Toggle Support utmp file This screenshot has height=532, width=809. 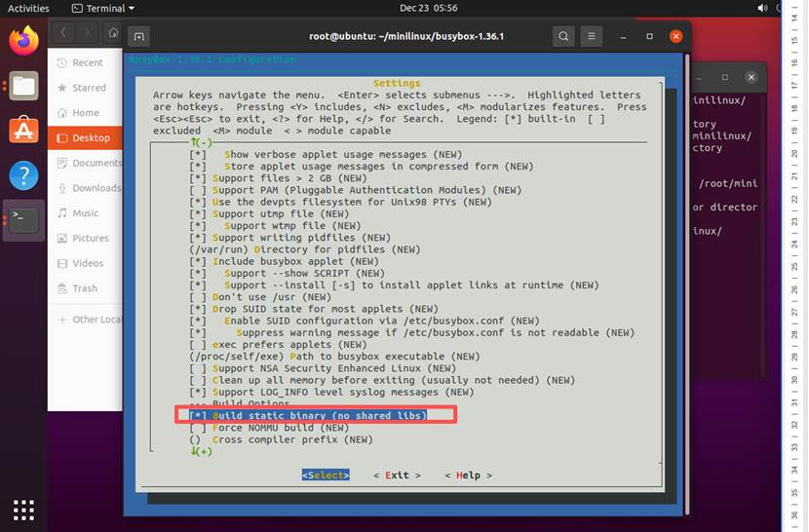pos(269,213)
